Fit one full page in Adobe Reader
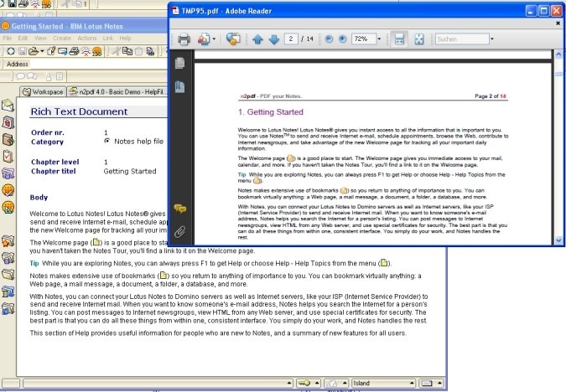The height and width of the screenshot is (392, 566). 418,39
